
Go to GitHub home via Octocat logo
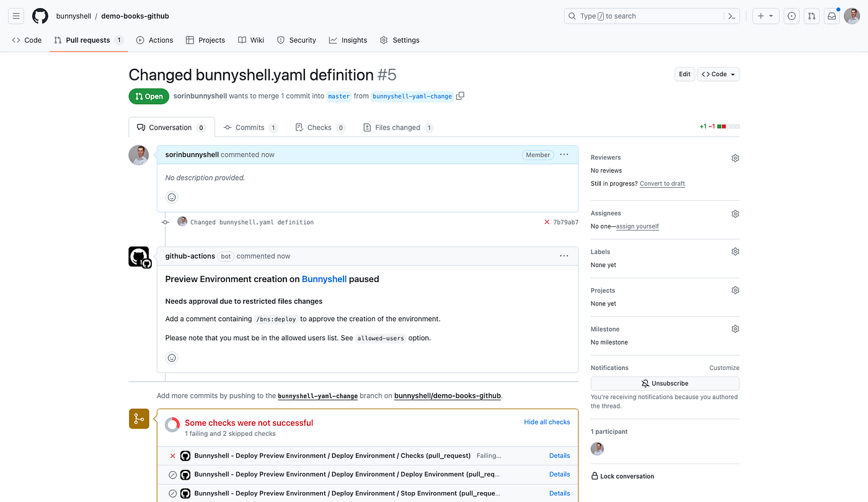click(40, 16)
